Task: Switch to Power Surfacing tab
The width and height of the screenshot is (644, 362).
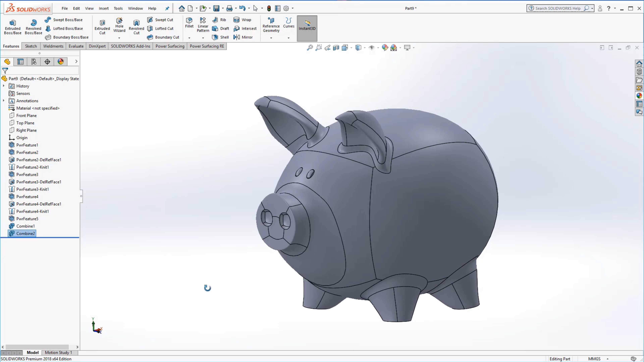Action: [170, 46]
